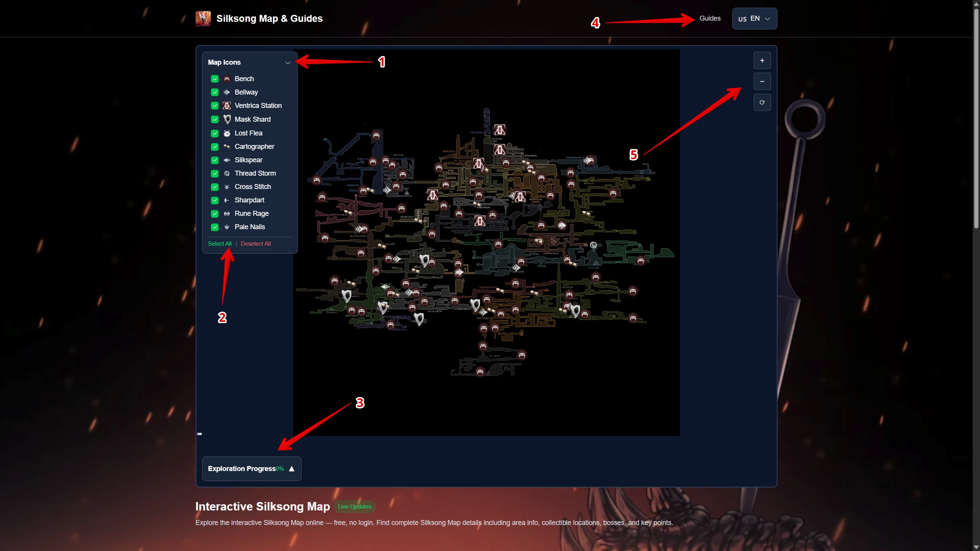Select the Mask Shard marker near Deep Docks
This screenshot has height=551, width=980.
[475, 305]
